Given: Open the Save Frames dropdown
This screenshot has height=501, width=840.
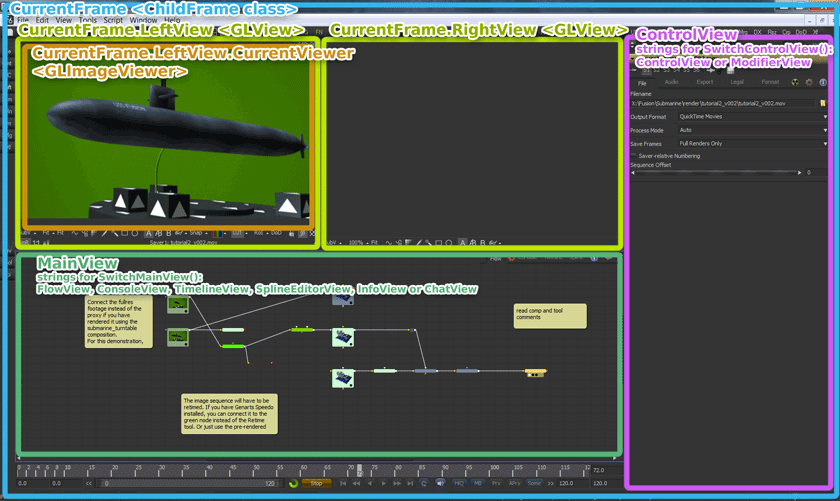Looking at the screenshot, I should coord(752,143).
